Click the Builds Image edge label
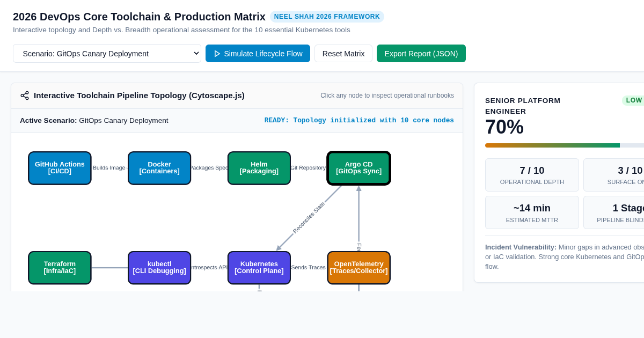This screenshot has width=644, height=338. click(x=109, y=167)
